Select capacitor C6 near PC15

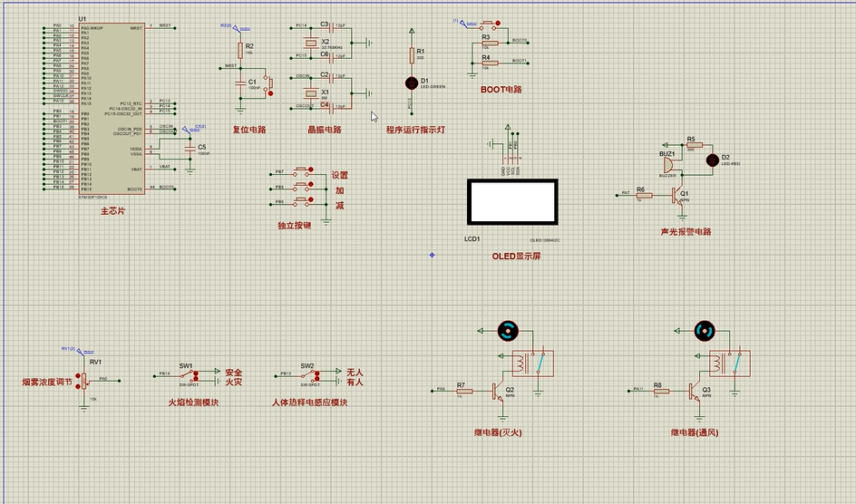331,56
